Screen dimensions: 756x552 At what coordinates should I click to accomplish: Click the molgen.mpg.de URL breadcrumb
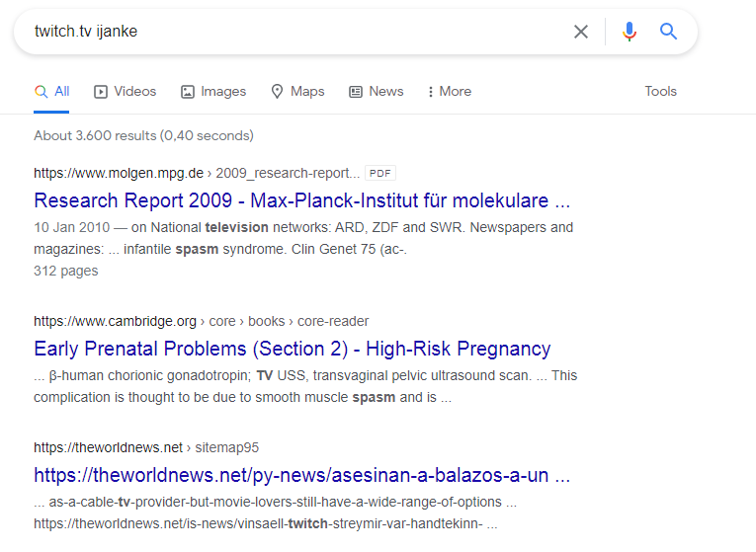coord(197,173)
